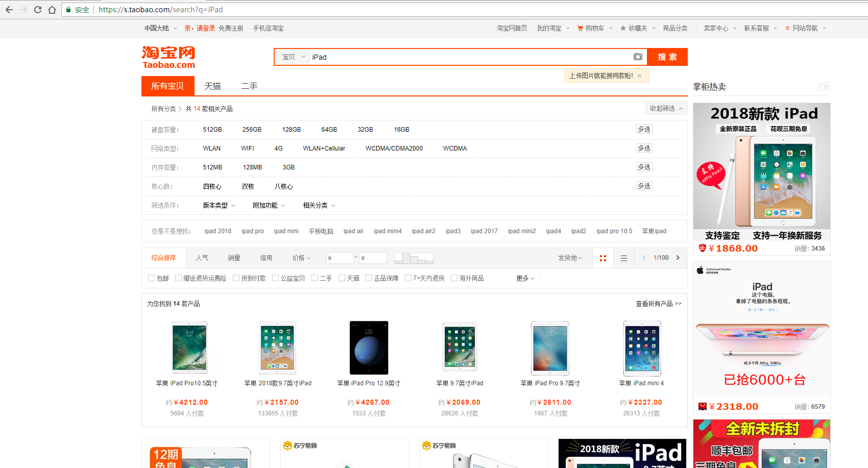Collapse filters with 收起筛选
This screenshot has height=468, width=868.
click(666, 108)
